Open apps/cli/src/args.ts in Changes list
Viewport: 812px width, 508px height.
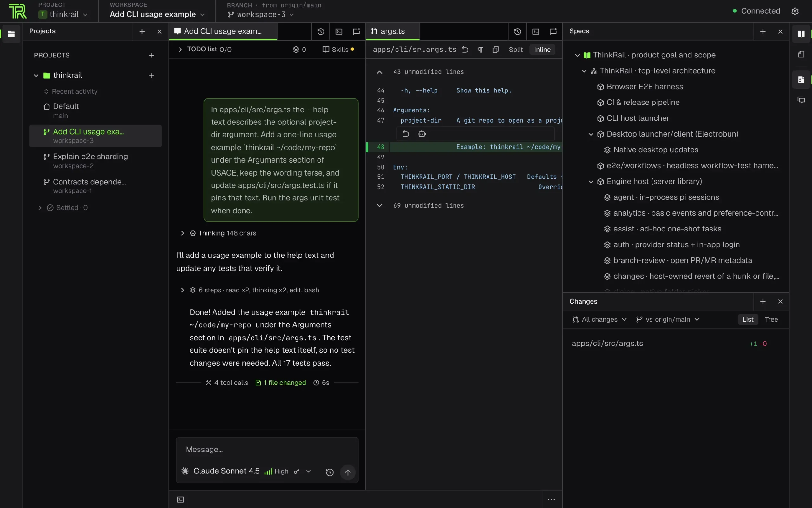click(x=676, y=343)
